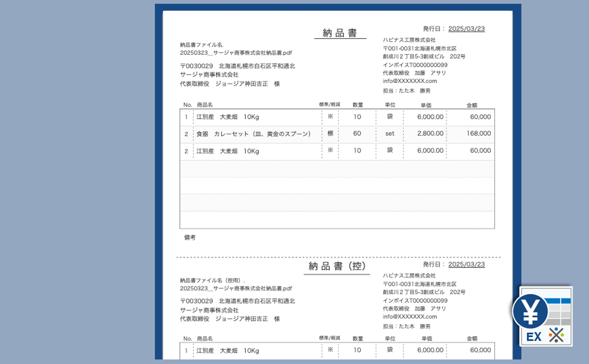589x364 pixels.
Task: Click the "set" unit cell
Action: tap(390, 133)
